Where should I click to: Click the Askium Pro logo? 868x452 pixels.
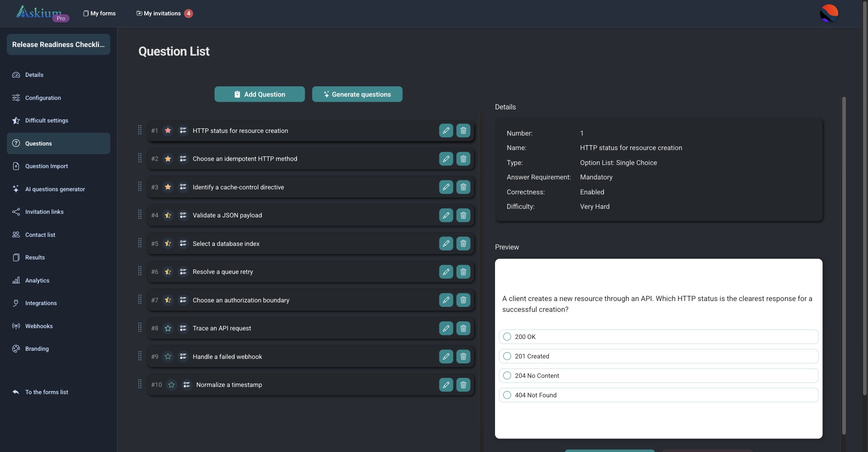(42, 13)
